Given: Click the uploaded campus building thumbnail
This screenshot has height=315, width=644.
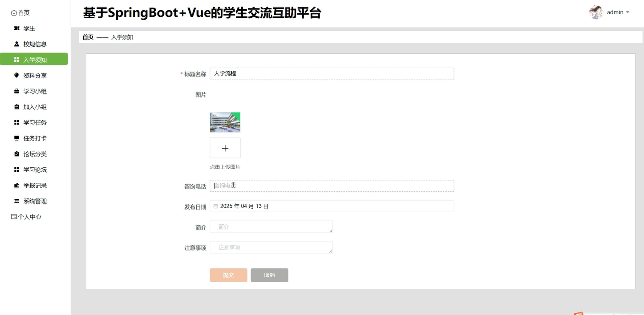Looking at the screenshot, I should [x=225, y=122].
